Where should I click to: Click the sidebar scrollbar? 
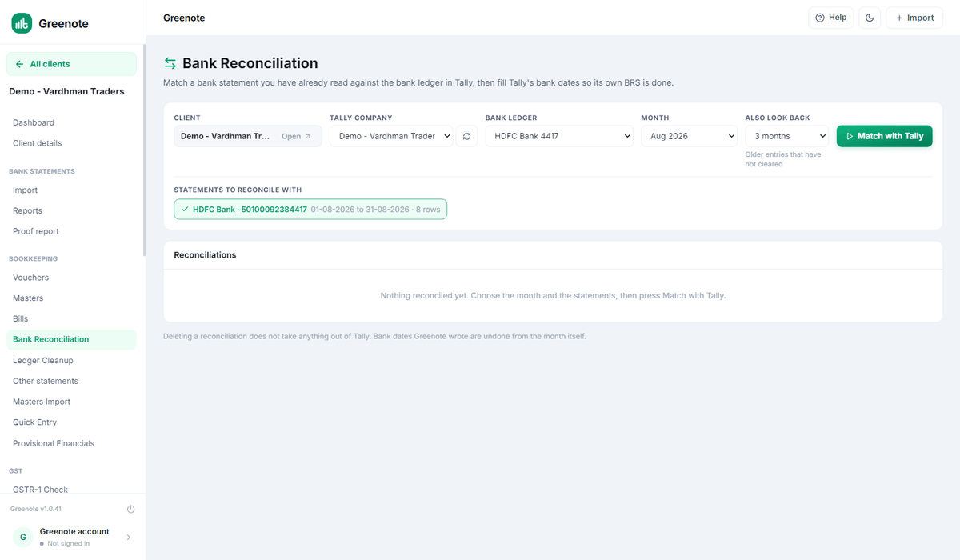(144, 150)
